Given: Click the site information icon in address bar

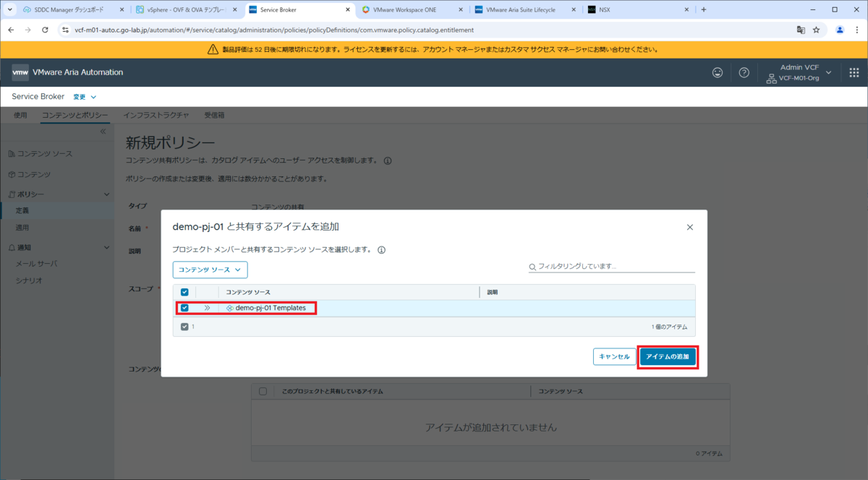Looking at the screenshot, I should [x=65, y=30].
